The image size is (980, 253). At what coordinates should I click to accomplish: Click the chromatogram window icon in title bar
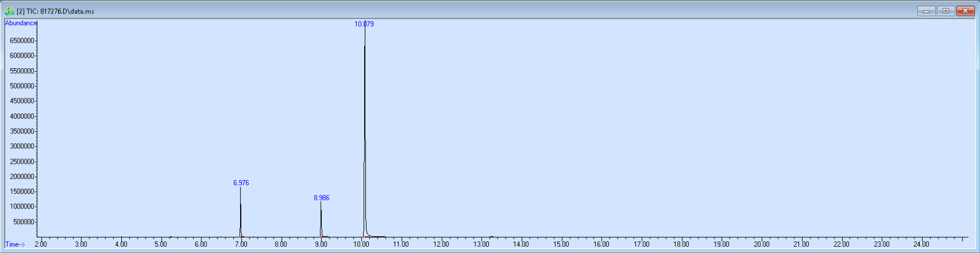[9, 11]
